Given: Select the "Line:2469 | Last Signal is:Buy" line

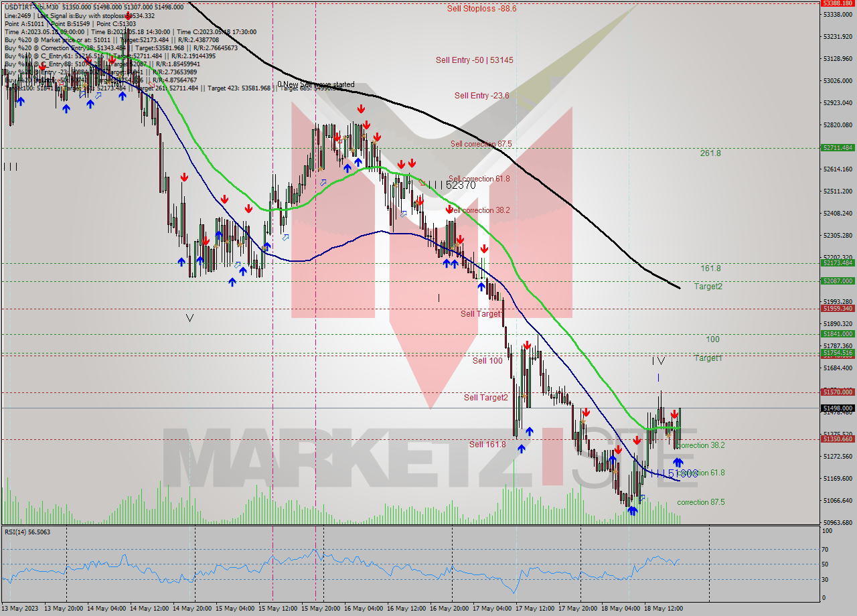Looking at the screenshot, I should tap(79, 15).
